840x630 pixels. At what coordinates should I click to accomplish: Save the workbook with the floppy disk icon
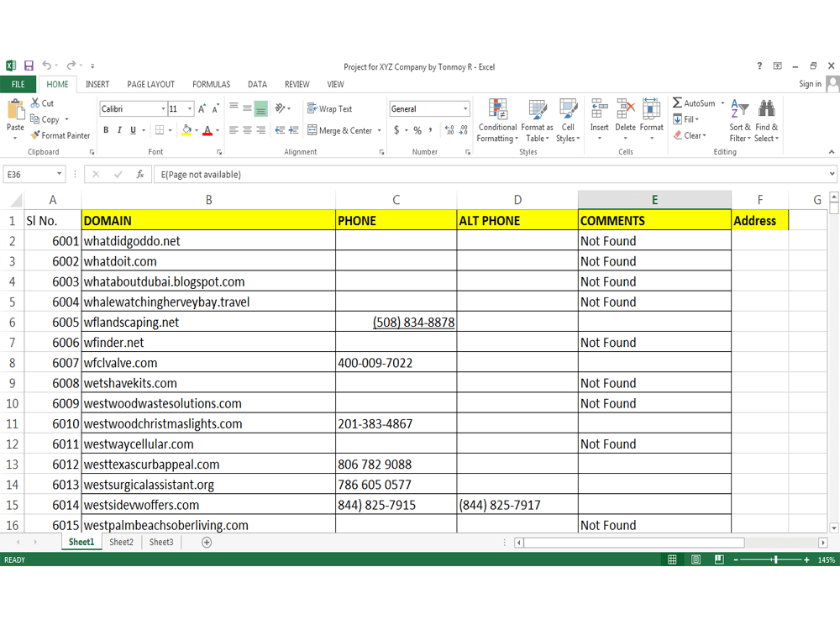tap(29, 66)
